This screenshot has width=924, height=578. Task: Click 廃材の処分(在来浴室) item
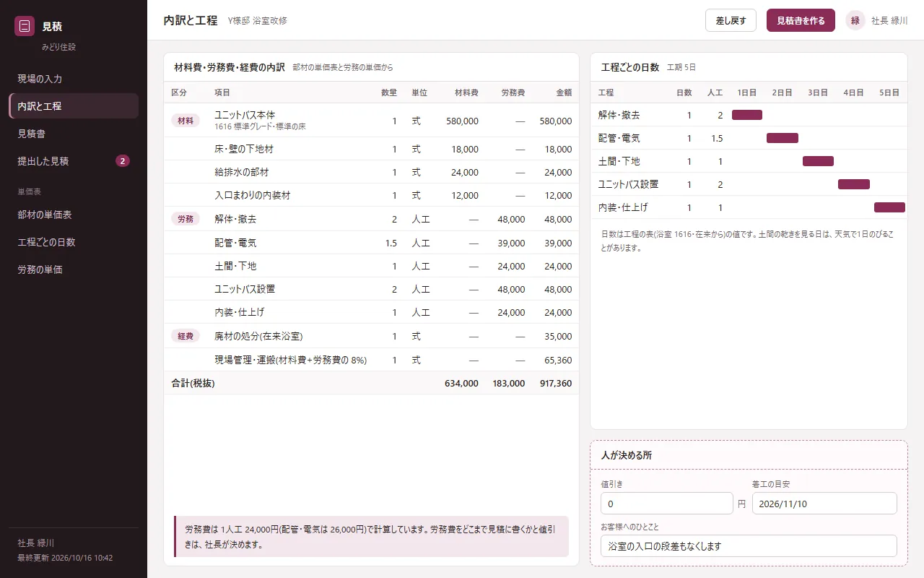tap(258, 336)
